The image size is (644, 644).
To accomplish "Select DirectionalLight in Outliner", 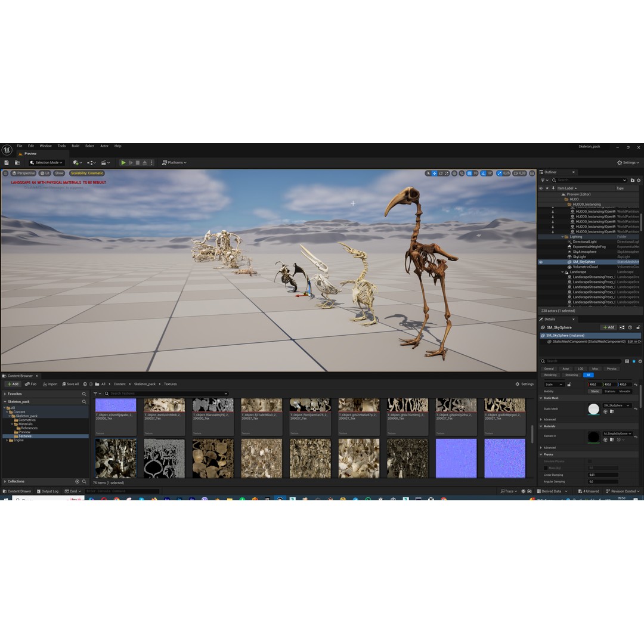I will [585, 242].
